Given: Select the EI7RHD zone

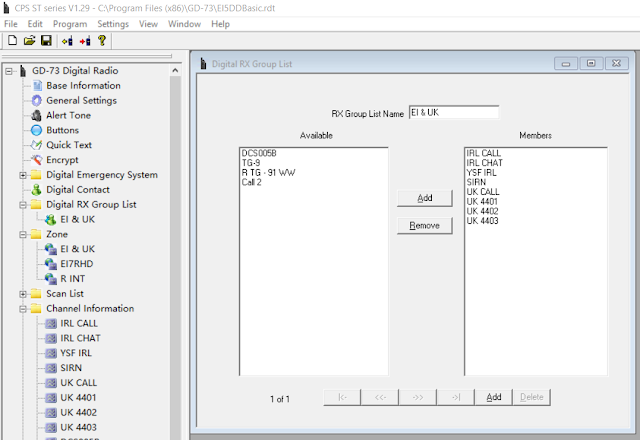Looking at the screenshot, I should point(77,264).
